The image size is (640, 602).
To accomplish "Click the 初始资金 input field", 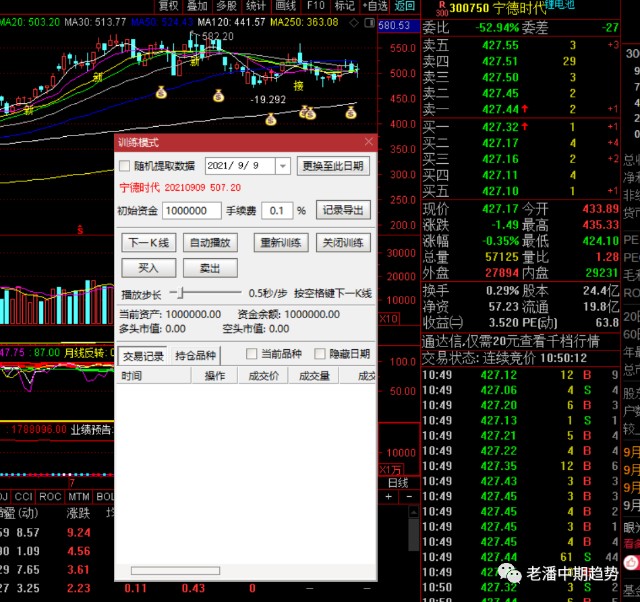I will click(x=191, y=211).
